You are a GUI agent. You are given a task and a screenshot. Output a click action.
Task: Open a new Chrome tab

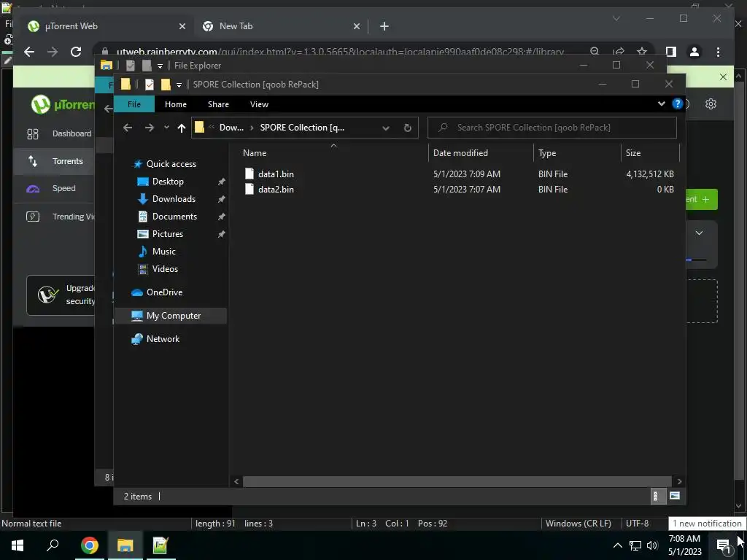coord(384,26)
